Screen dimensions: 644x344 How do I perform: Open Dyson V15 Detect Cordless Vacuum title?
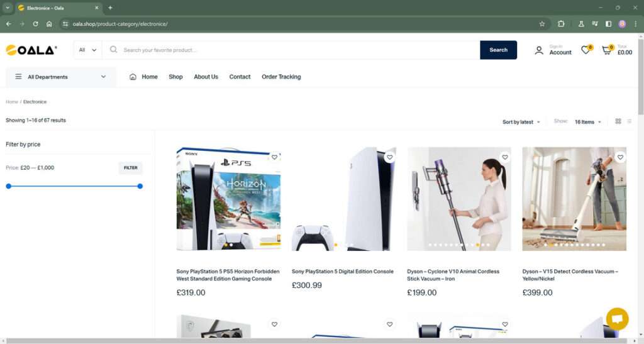(x=570, y=275)
